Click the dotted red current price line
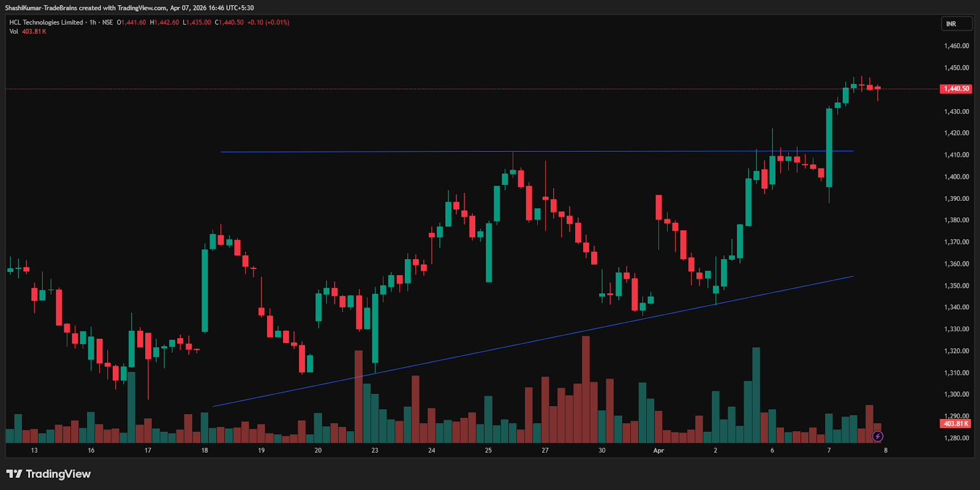The image size is (980, 490). (x=429, y=89)
